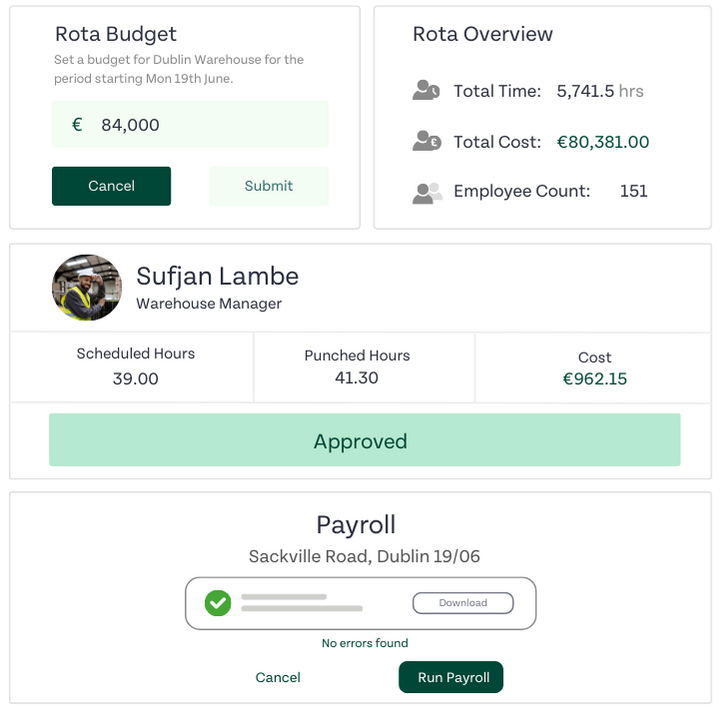
Task: Click the euro symbol in budget field
Action: (x=77, y=125)
